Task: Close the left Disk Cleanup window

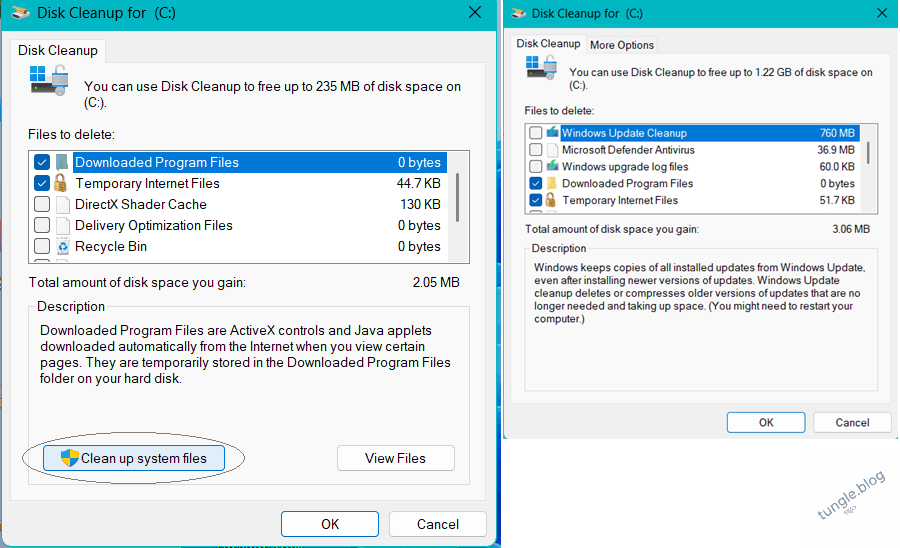Action: [x=475, y=12]
